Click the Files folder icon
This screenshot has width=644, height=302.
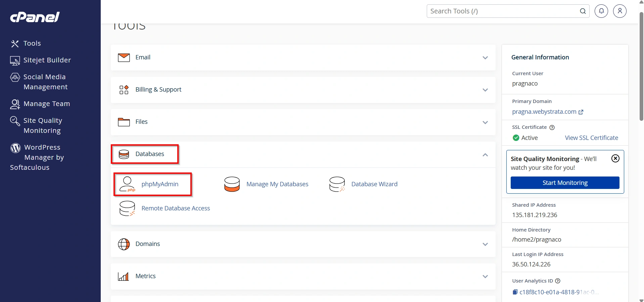coord(124,122)
